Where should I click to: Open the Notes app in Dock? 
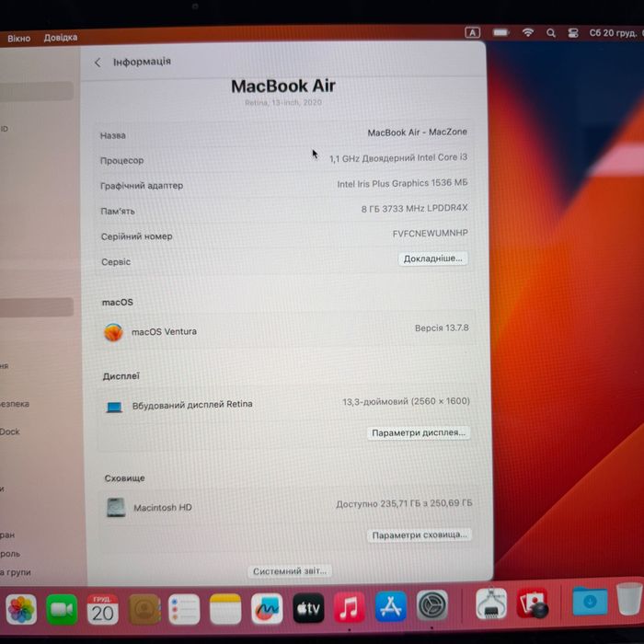click(x=225, y=609)
